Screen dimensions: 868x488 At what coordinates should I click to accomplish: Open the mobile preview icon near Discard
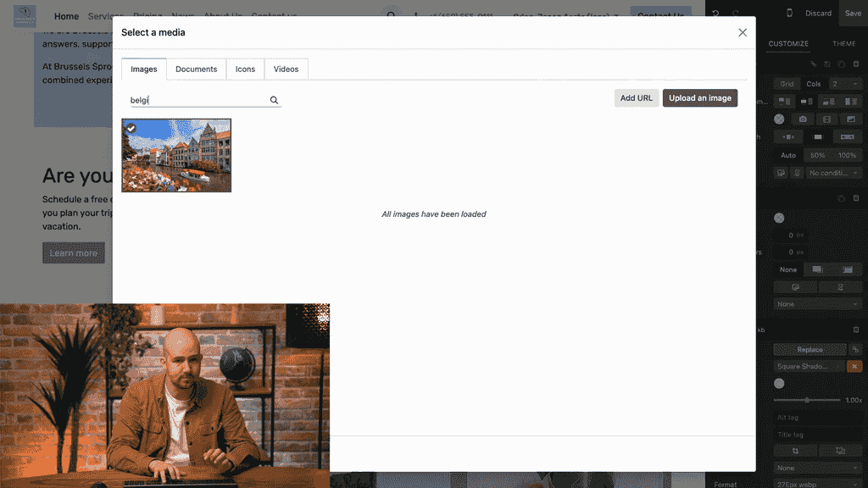[790, 13]
